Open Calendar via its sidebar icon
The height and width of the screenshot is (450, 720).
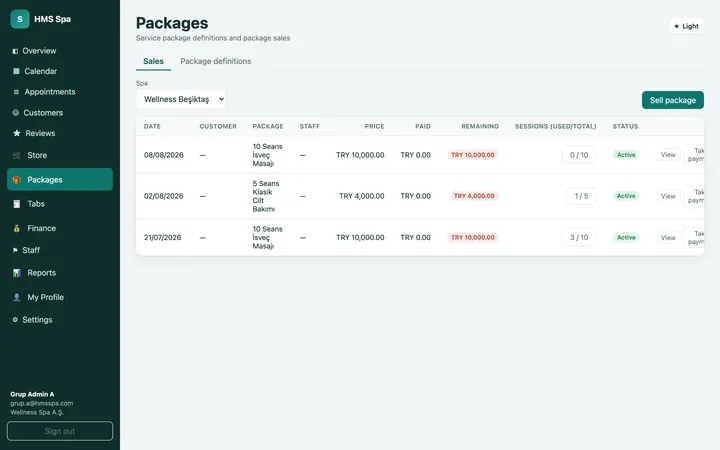coord(16,71)
